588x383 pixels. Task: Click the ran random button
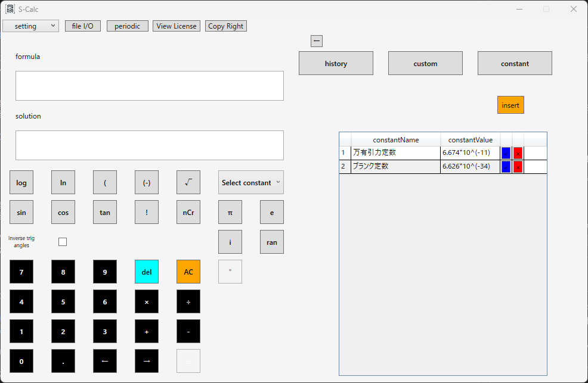click(x=272, y=242)
